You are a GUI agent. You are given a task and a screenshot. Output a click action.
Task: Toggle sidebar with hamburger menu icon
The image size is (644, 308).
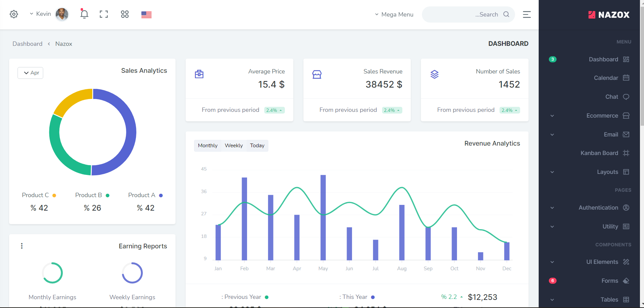coord(527,14)
